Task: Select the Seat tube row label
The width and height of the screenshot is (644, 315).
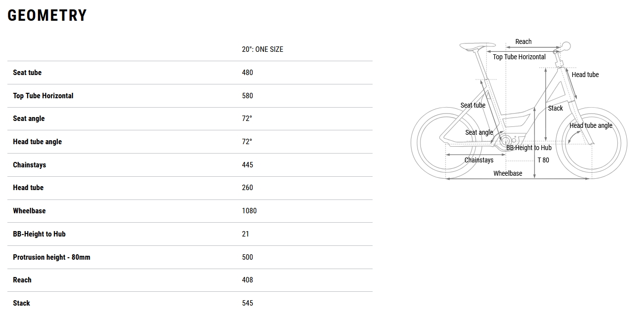Action: click(x=27, y=73)
